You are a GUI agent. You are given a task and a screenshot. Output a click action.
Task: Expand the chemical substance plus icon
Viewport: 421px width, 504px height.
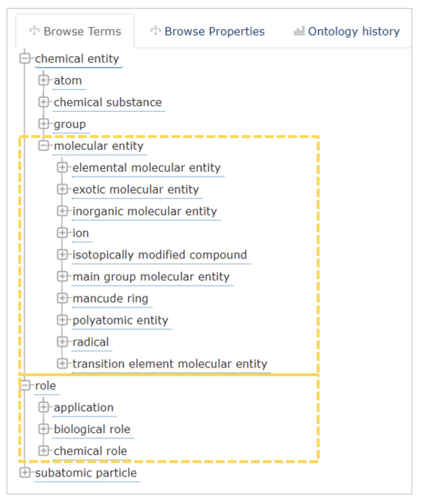coord(43,102)
